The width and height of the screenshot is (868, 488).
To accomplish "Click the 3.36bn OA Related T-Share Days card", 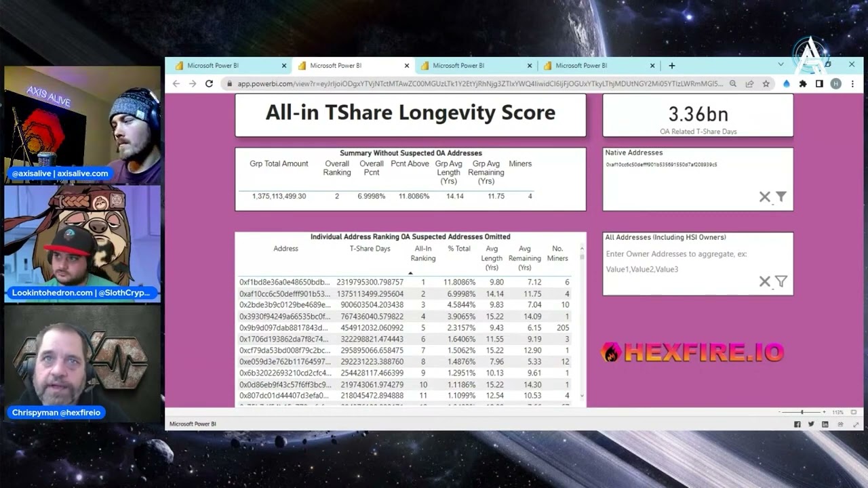I will (x=698, y=115).
